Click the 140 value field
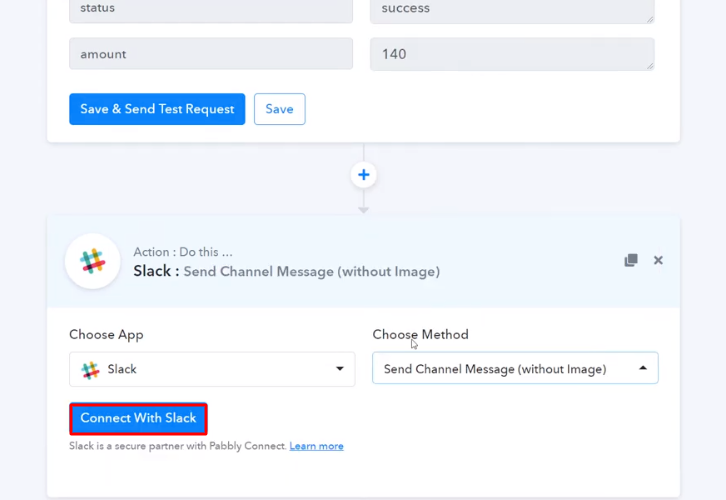This screenshot has width=726, height=500. [512, 54]
